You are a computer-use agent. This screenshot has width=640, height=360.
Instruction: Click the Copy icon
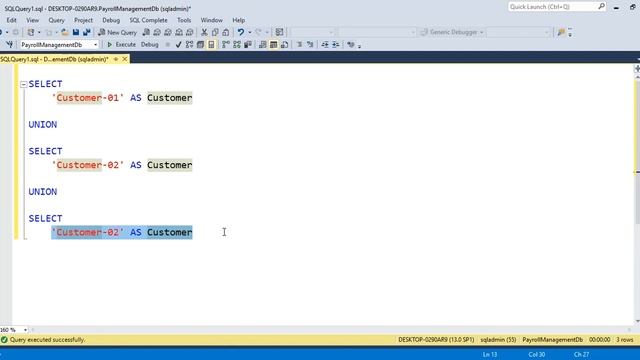(x=215, y=32)
